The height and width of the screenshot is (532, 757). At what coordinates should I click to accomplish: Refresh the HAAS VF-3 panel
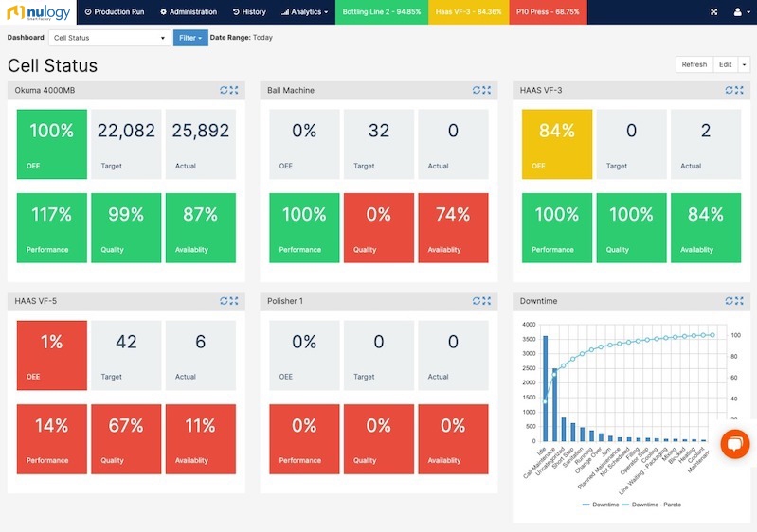click(729, 90)
